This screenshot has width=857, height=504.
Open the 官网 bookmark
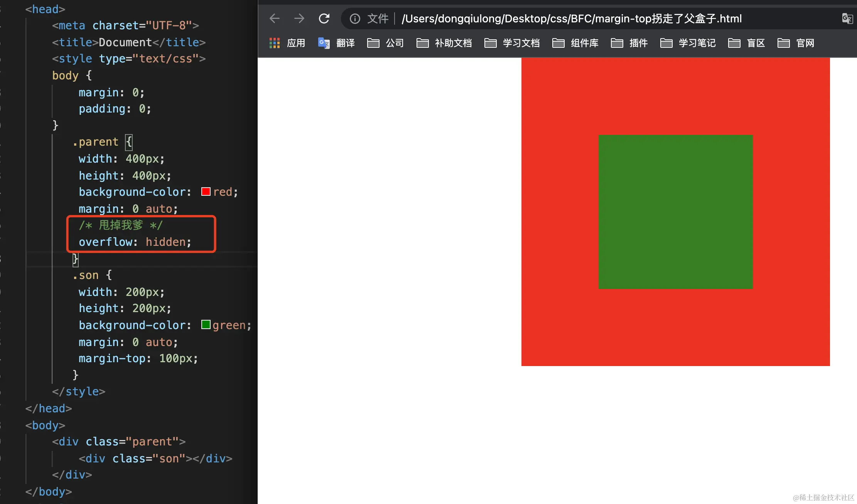pos(796,43)
